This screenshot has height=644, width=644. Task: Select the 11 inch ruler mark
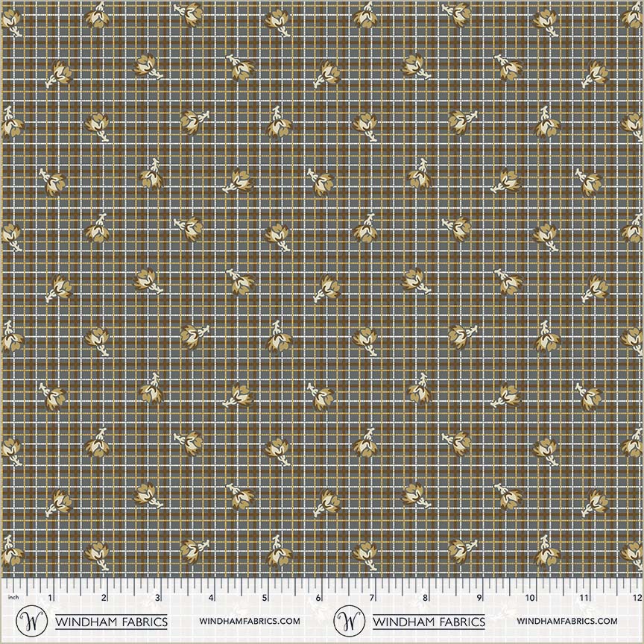tap(584, 598)
